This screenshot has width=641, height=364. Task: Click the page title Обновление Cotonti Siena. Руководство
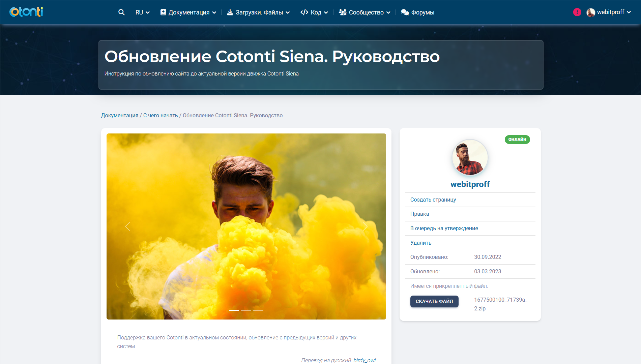coord(272,57)
